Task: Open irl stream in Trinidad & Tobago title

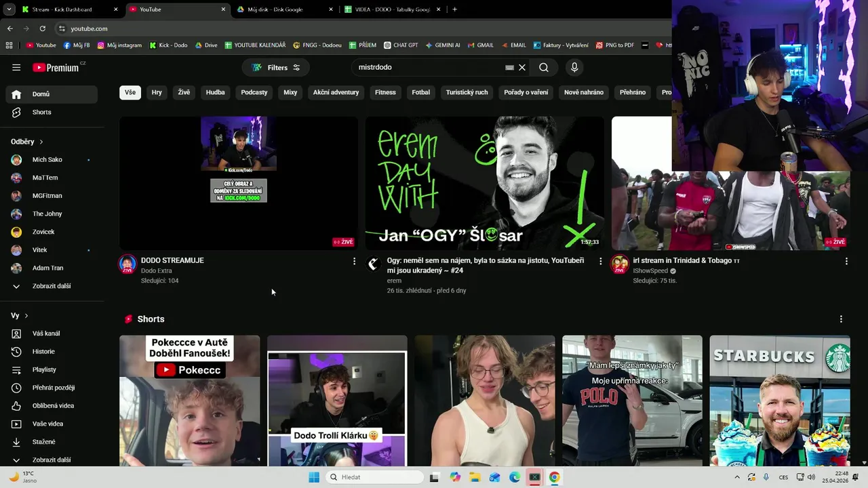Action: [x=686, y=260]
